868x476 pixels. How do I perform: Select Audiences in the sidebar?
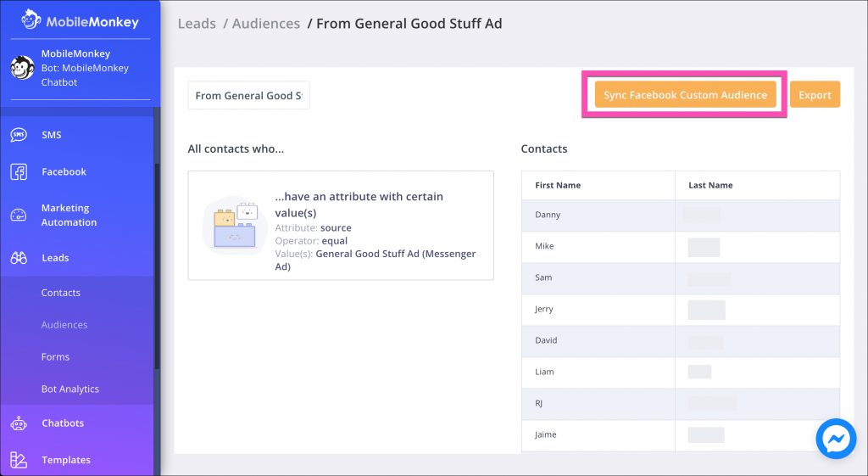(64, 325)
